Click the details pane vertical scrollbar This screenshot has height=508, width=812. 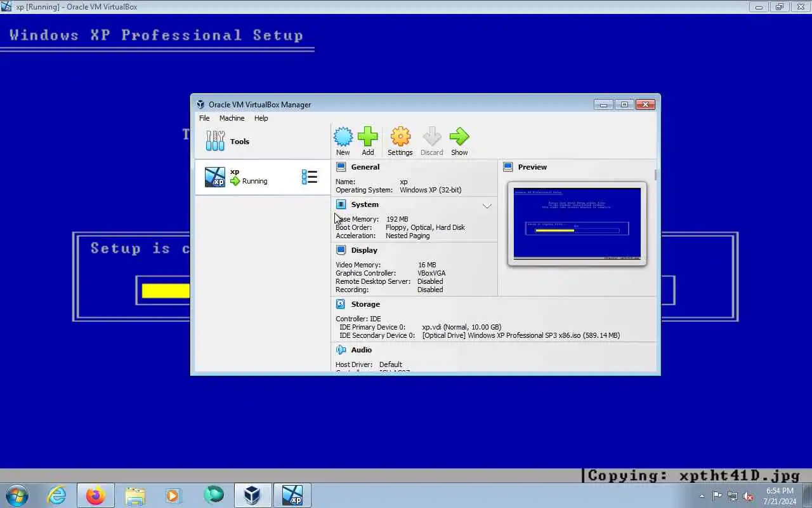(x=656, y=175)
